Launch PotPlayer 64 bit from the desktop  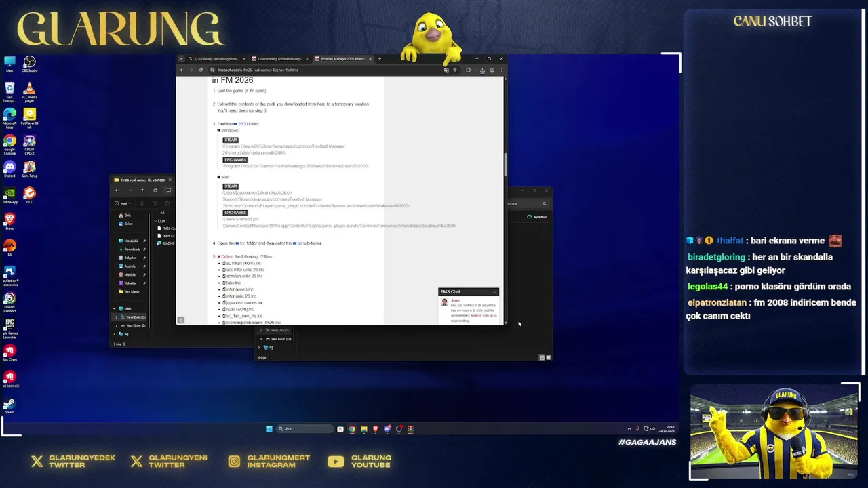point(29,117)
